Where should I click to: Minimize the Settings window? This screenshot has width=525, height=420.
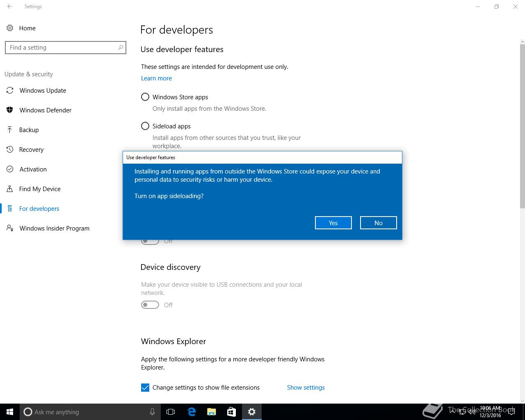pyautogui.click(x=478, y=7)
